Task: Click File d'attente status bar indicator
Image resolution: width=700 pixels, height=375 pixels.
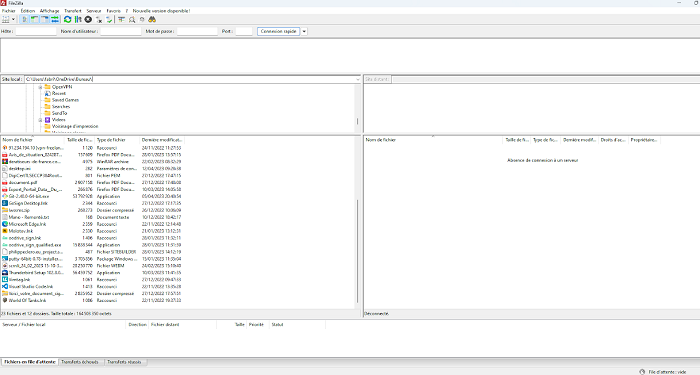Action: point(667,371)
